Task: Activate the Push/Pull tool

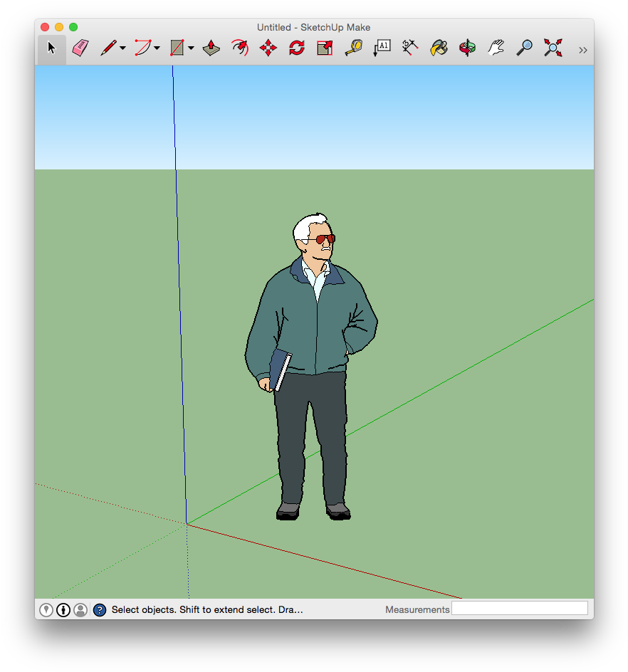Action: click(210, 47)
